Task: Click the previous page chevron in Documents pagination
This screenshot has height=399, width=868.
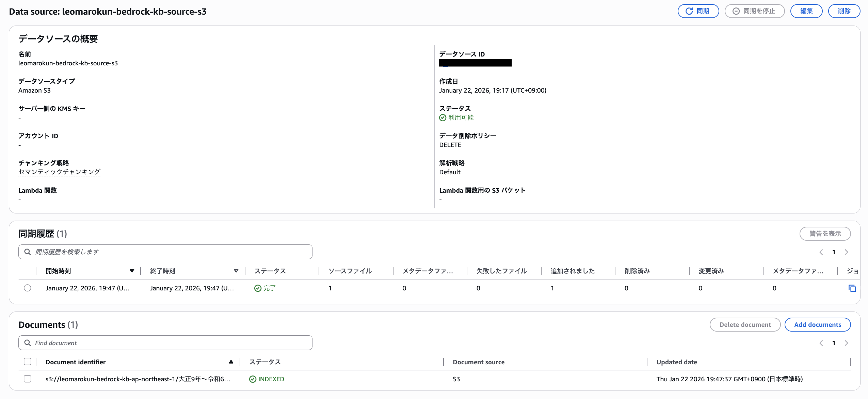Action: pyautogui.click(x=821, y=343)
